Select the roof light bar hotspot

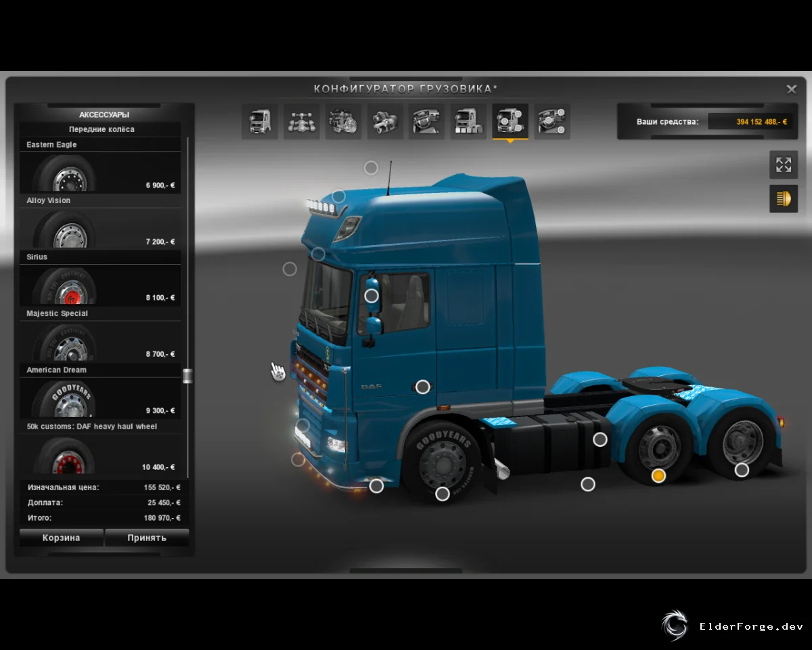[x=339, y=196]
